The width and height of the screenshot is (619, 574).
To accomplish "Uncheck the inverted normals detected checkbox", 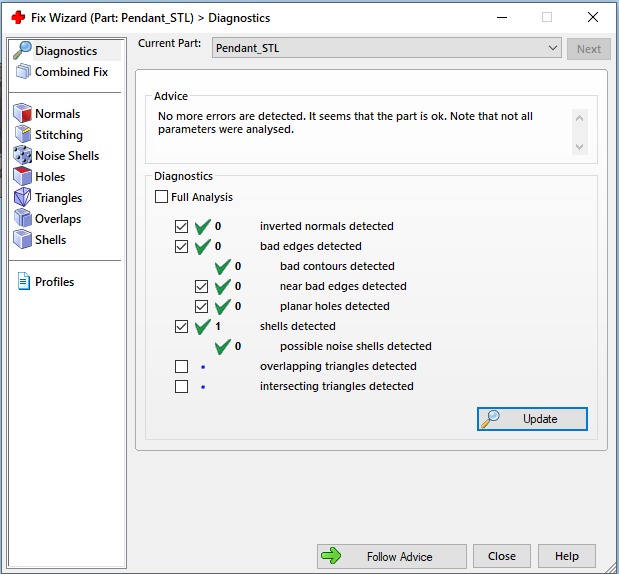I will tap(181, 227).
